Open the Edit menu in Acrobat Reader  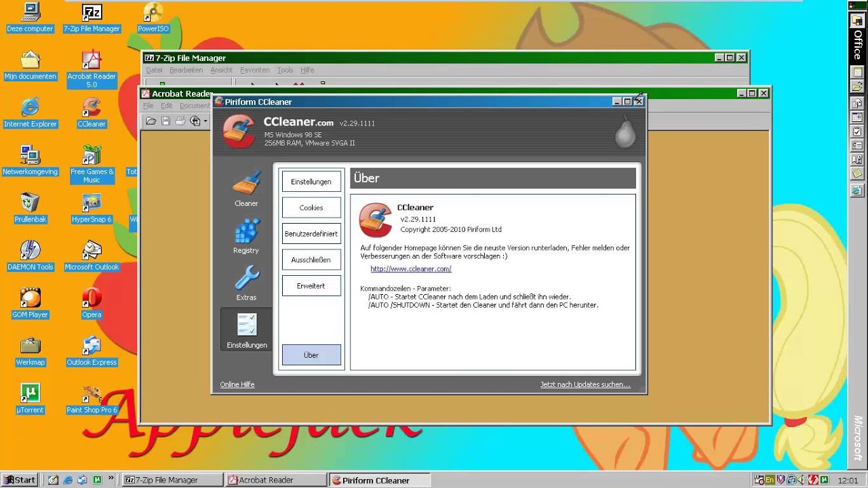click(x=167, y=106)
